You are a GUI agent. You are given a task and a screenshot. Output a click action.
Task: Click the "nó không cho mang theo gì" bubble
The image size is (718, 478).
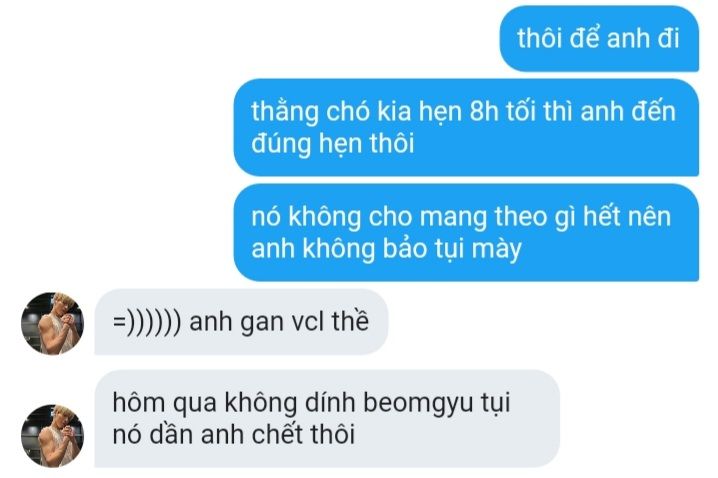pyautogui.click(x=466, y=233)
